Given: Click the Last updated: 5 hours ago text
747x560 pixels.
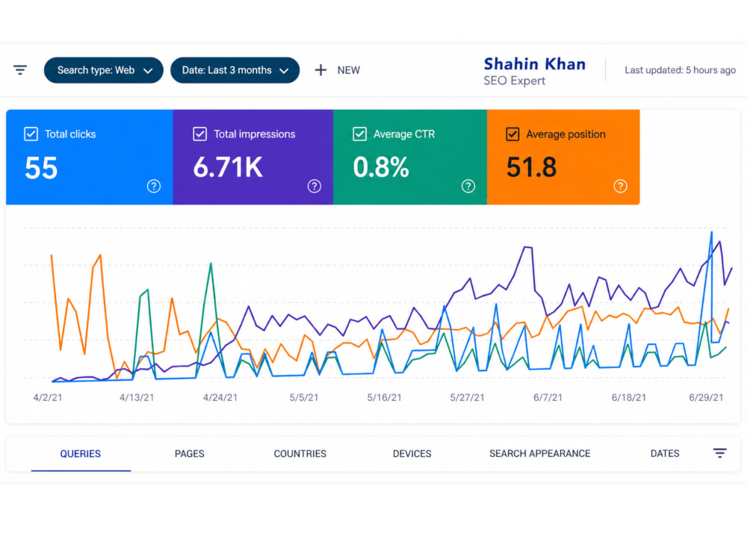Looking at the screenshot, I should 681,70.
